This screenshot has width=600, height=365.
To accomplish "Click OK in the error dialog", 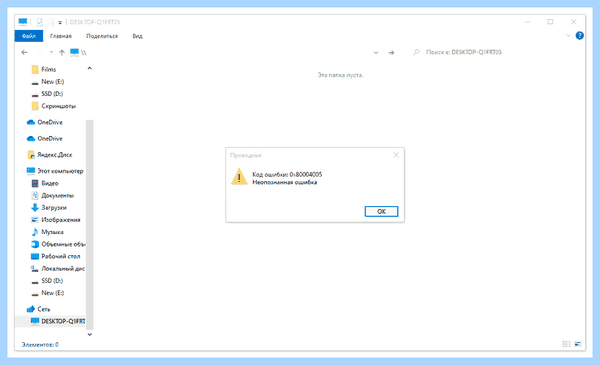I will (381, 211).
